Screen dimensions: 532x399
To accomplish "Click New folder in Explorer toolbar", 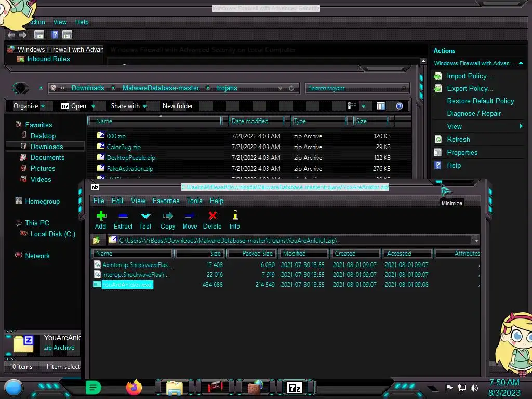I will click(x=178, y=106).
